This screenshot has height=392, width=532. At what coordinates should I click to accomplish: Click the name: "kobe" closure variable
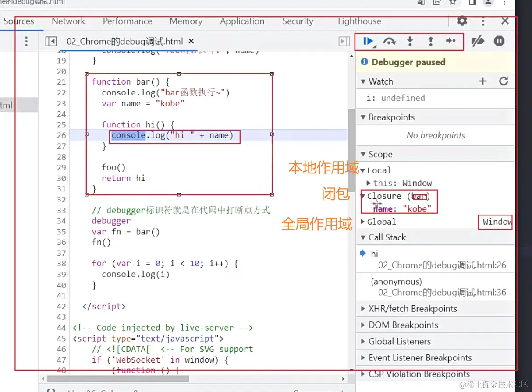click(x=402, y=208)
